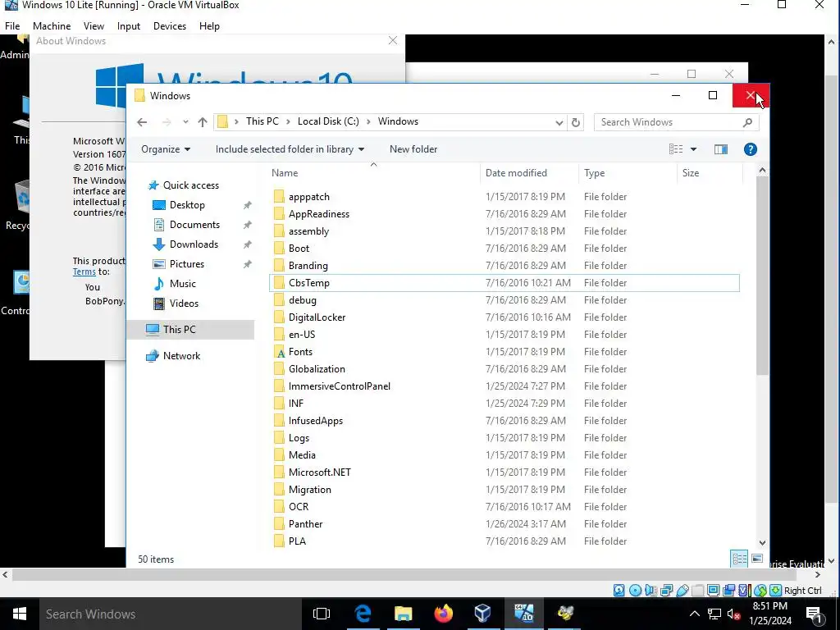Select Downloads in navigation pane
This screenshot has width=840, height=630.
[x=194, y=244]
